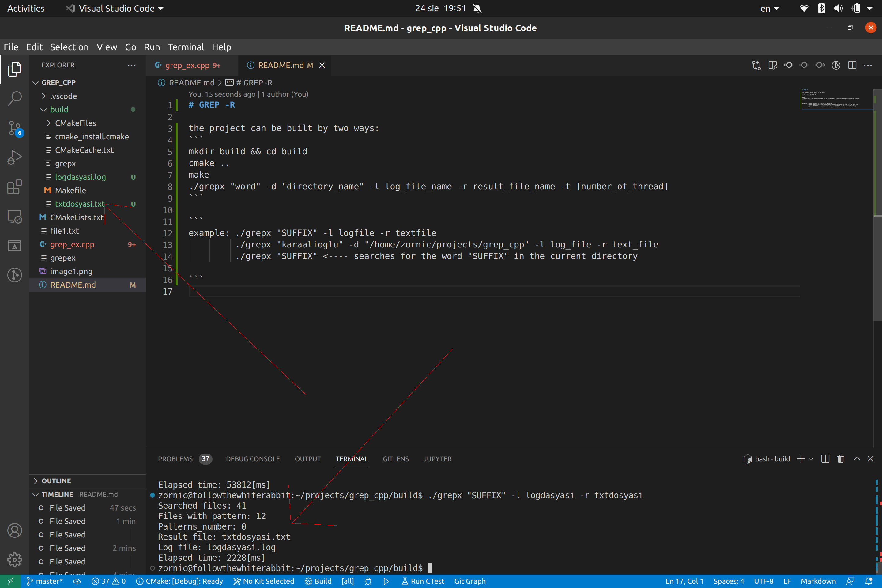
Task: Open markdown preview to the side
Action: 772,65
